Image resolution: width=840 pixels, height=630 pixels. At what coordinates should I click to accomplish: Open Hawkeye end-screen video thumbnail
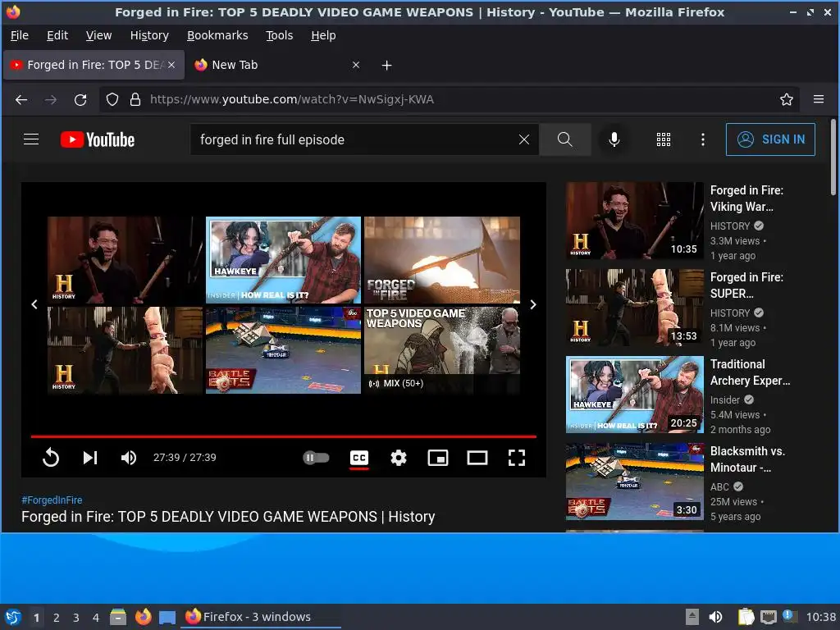pyautogui.click(x=283, y=260)
